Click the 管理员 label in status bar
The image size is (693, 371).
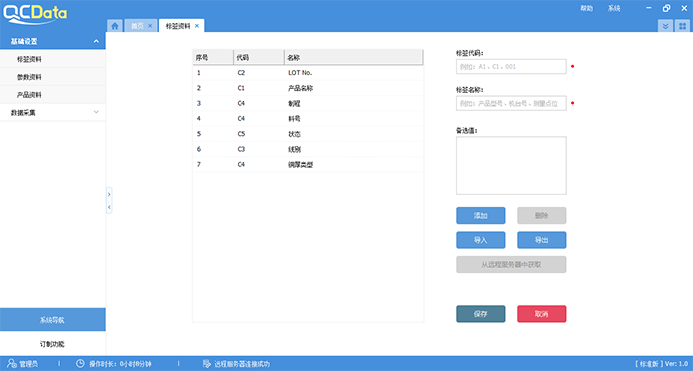28,364
